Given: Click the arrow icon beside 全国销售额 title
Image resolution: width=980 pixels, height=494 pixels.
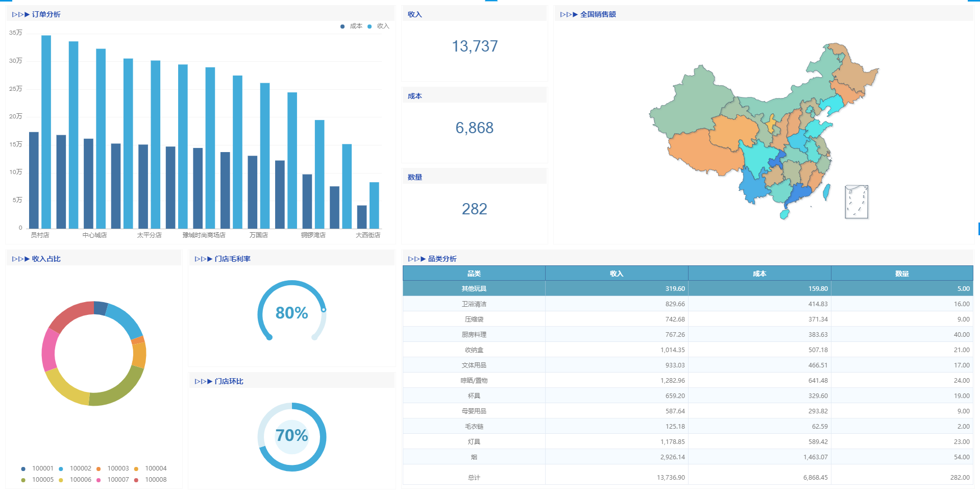Looking at the screenshot, I should coord(569,14).
